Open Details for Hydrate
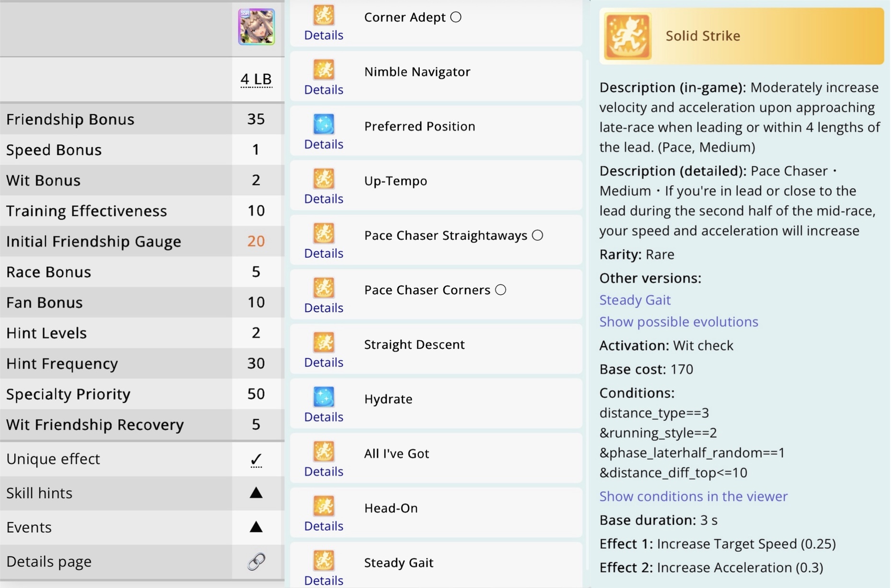 pyautogui.click(x=324, y=417)
